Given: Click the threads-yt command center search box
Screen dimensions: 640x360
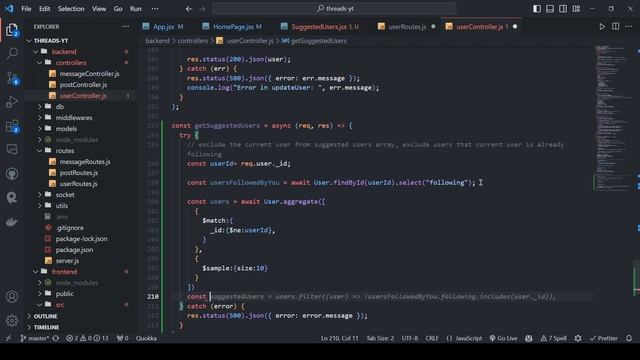Looking at the screenshot, I should point(334,9).
